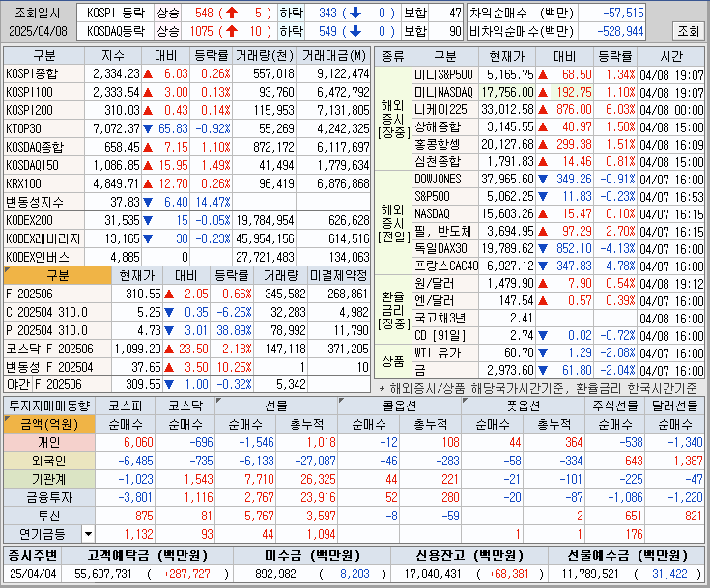Select the C 202504 310.0 call row
This screenshot has height=588, width=710.
[x=187, y=312]
